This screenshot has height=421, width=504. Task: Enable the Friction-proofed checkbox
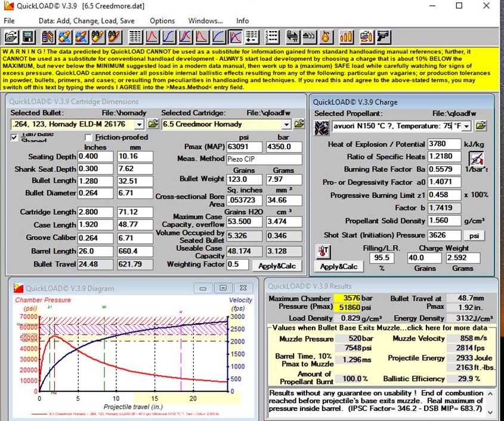(88, 138)
